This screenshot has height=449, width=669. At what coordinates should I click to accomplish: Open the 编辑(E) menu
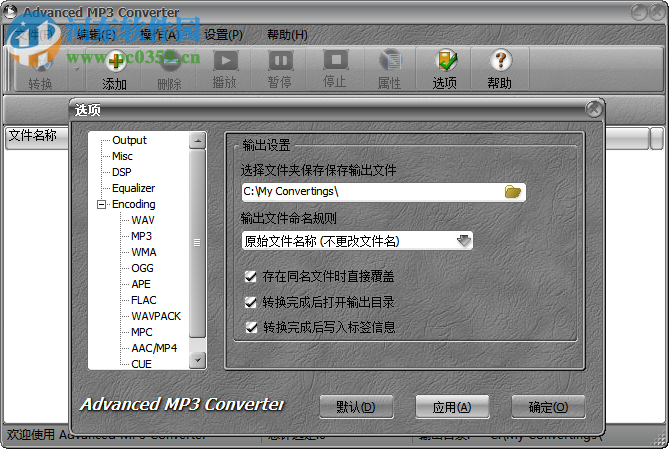tap(96, 35)
